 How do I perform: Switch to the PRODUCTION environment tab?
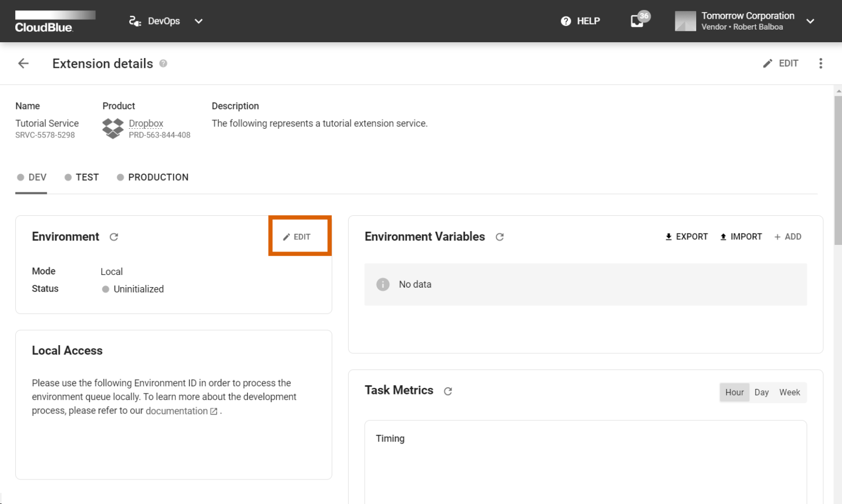(x=152, y=177)
